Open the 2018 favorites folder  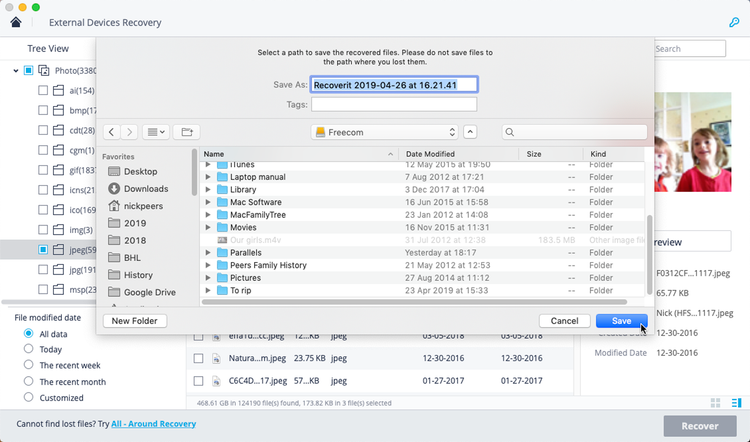tap(127, 240)
